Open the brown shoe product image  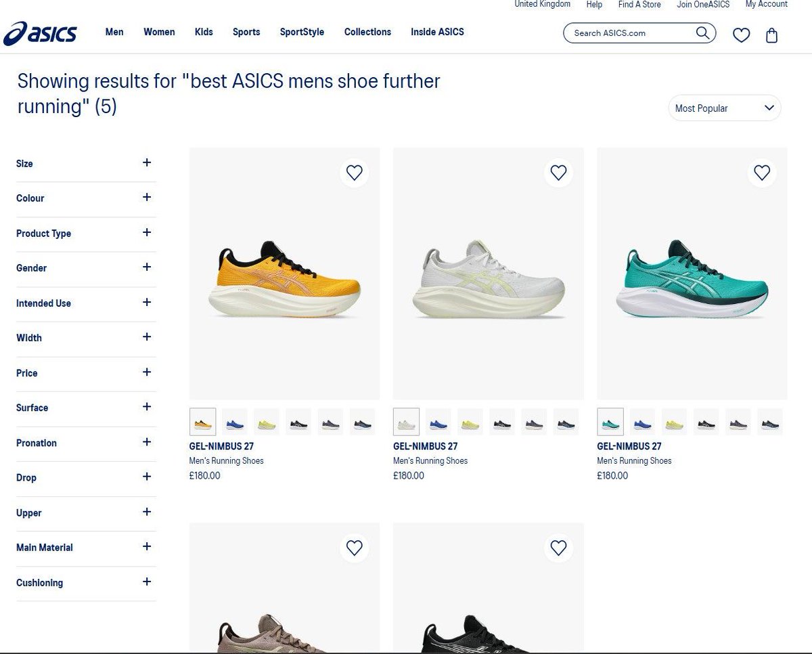284,588
